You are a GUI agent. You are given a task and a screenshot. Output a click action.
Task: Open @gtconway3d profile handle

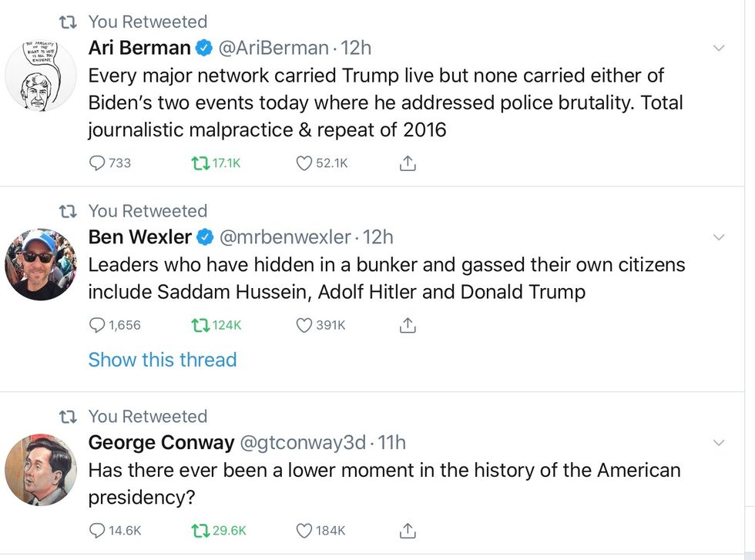(x=303, y=443)
